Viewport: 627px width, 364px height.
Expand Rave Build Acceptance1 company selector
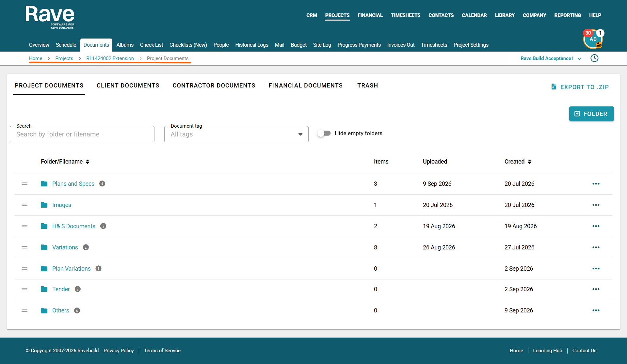pos(551,58)
